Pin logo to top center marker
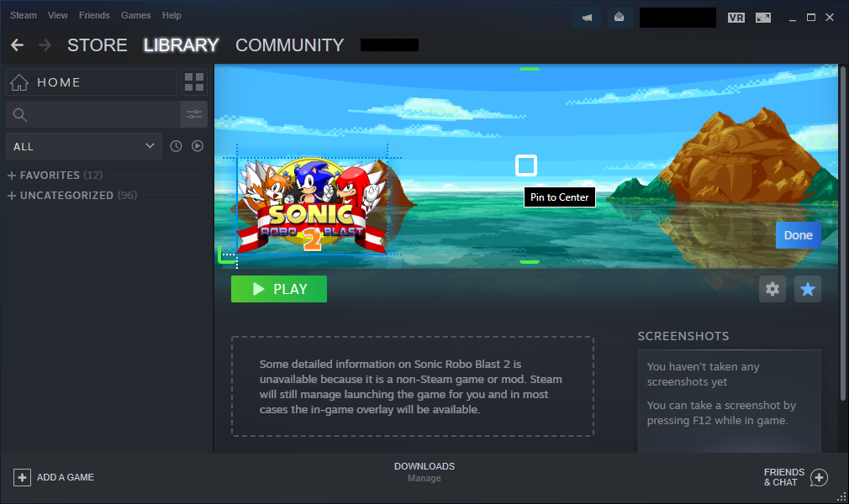This screenshot has width=849, height=504. [x=530, y=69]
